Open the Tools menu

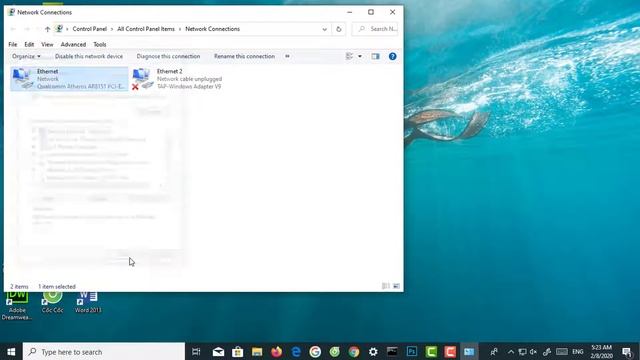point(100,44)
